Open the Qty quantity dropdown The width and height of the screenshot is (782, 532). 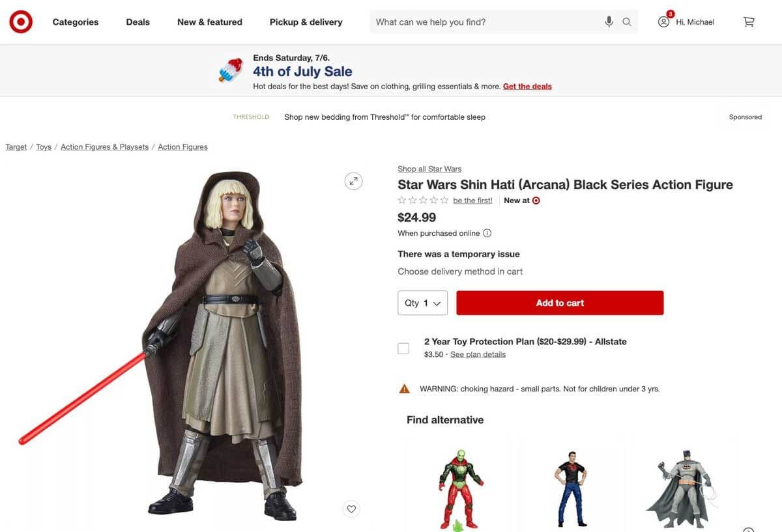tap(422, 302)
